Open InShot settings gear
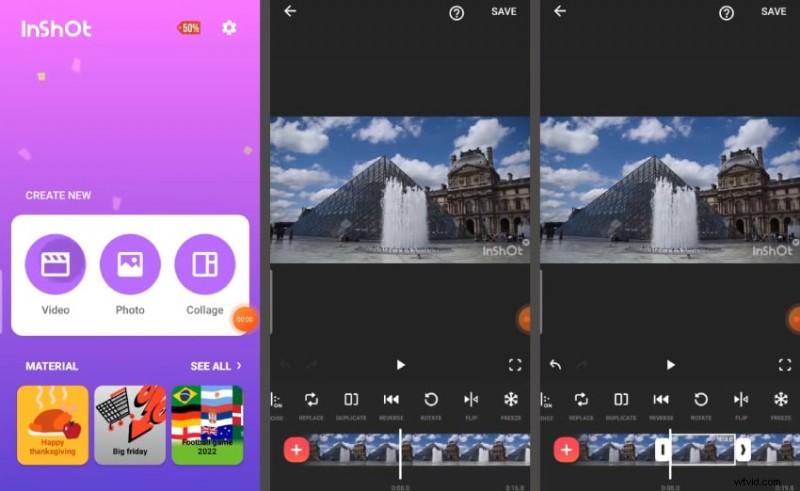 pyautogui.click(x=229, y=28)
